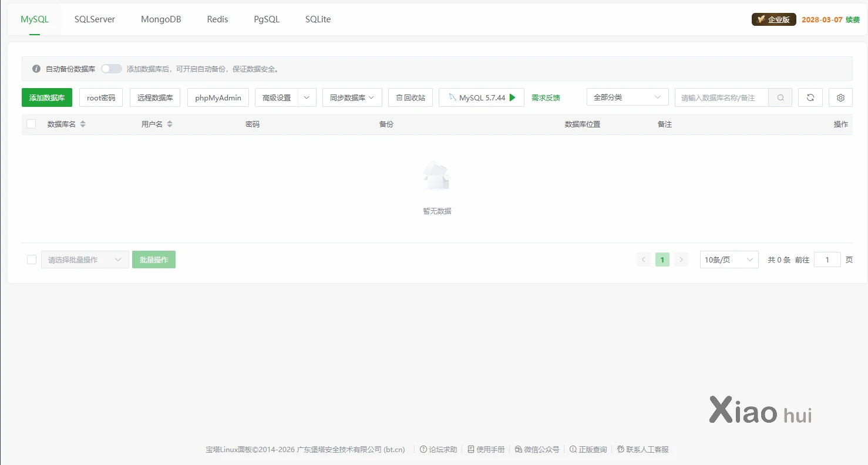Open the recycle bin (回收站)
This screenshot has height=465, width=868.
pos(411,97)
